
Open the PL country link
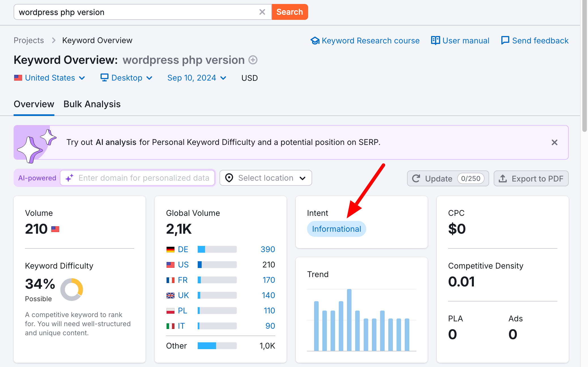[182, 311]
